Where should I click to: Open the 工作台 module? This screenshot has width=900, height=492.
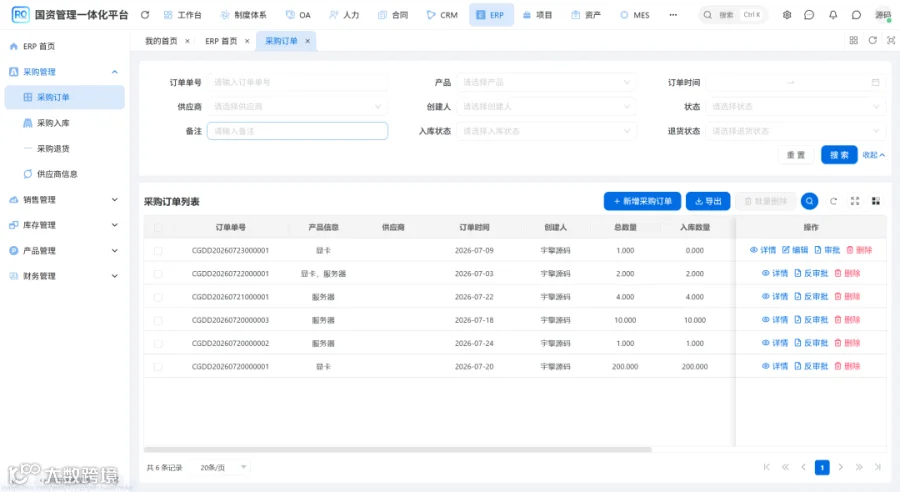(183, 15)
